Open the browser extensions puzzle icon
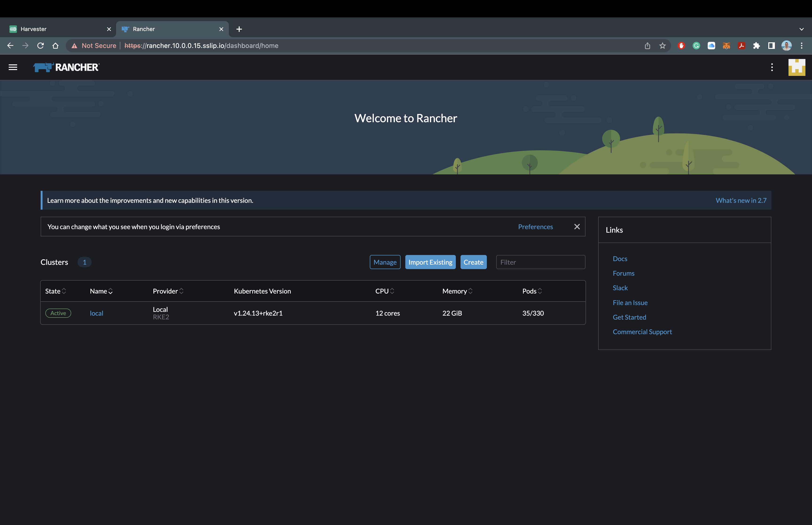The height and width of the screenshot is (525, 812). click(757, 45)
